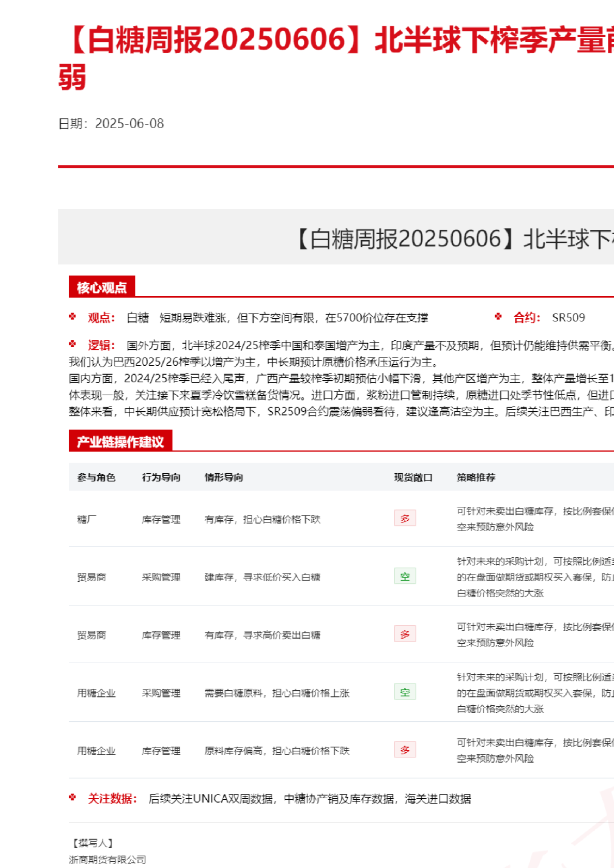
Task: Click the red bullet icon beside 逻辑
Action: (72, 344)
